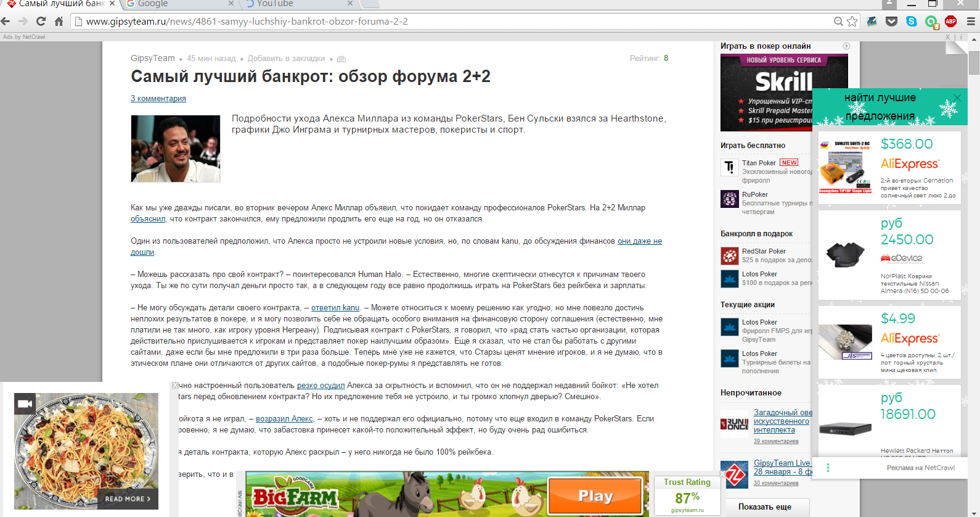Click the RuPoker chip logo icon
980x517 pixels.
pyautogui.click(x=730, y=199)
